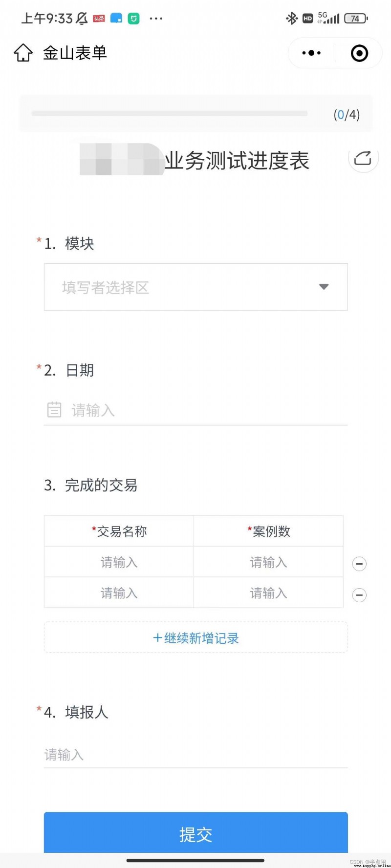This screenshot has height=868, width=391.
Task: Open the 填写者选择区 dropdown
Action: click(195, 287)
